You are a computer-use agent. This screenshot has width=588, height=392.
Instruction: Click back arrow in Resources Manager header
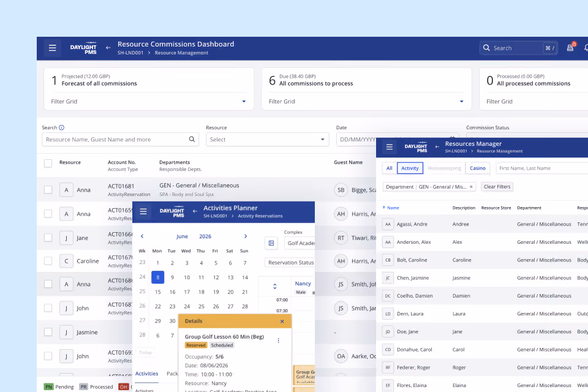coord(437,146)
